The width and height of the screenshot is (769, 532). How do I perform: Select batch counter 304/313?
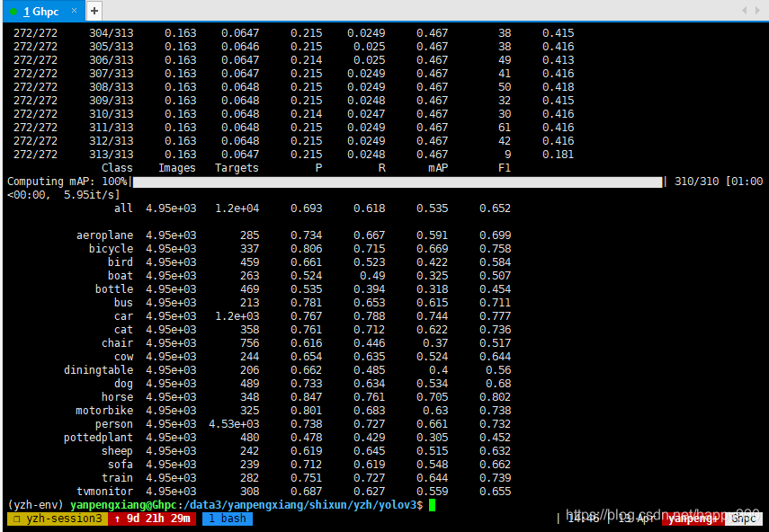pyautogui.click(x=111, y=33)
